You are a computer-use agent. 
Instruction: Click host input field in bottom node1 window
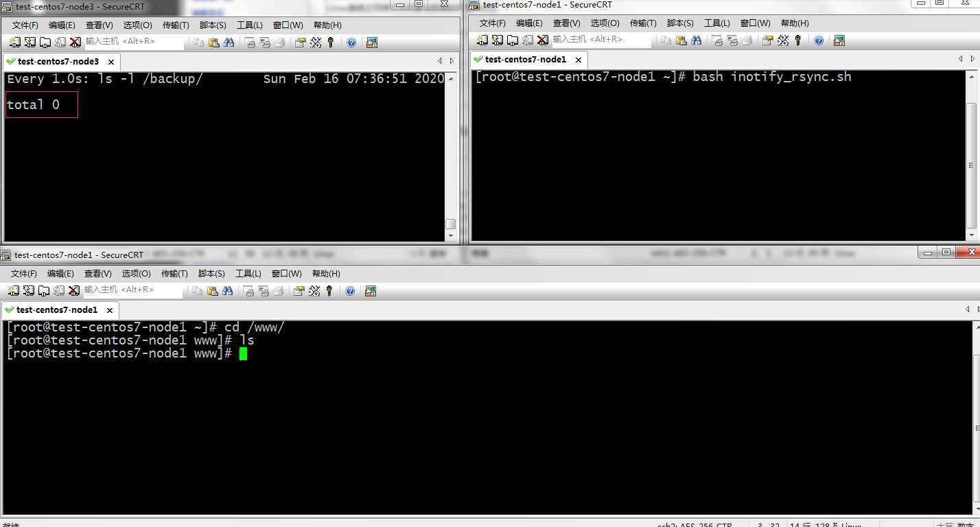point(132,290)
